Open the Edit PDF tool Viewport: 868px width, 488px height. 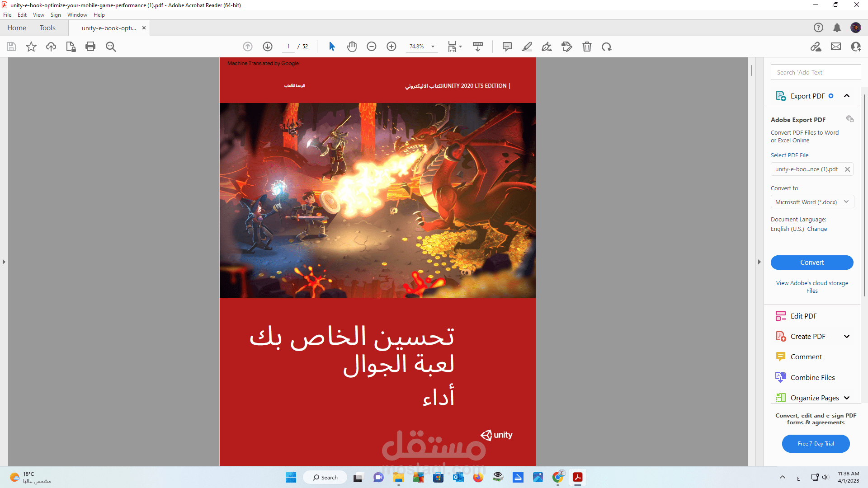click(x=803, y=316)
